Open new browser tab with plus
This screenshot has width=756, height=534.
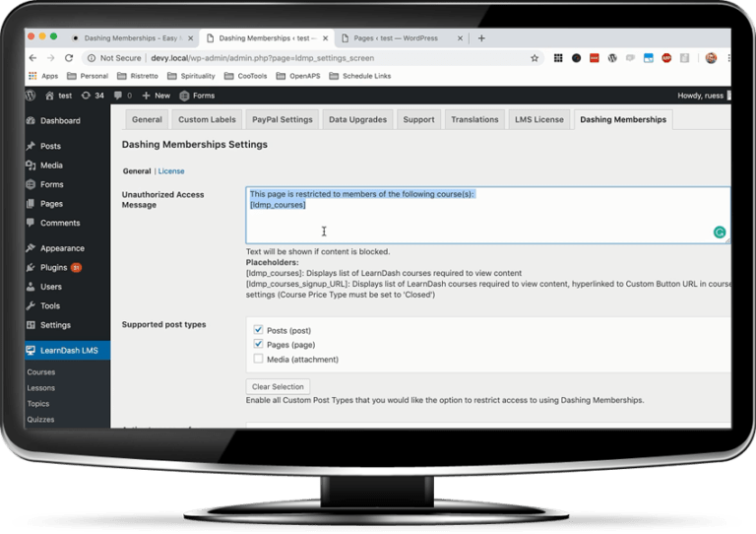481,38
